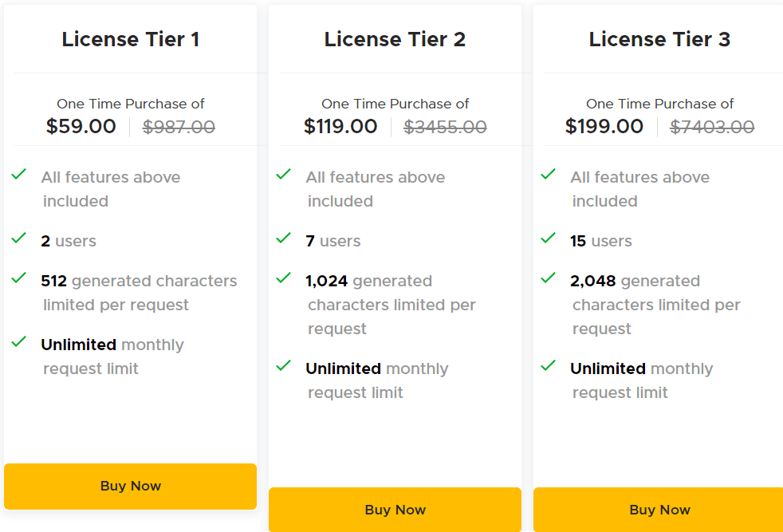Click the crossed-out $7403.00 price in Tier 3

click(711, 126)
